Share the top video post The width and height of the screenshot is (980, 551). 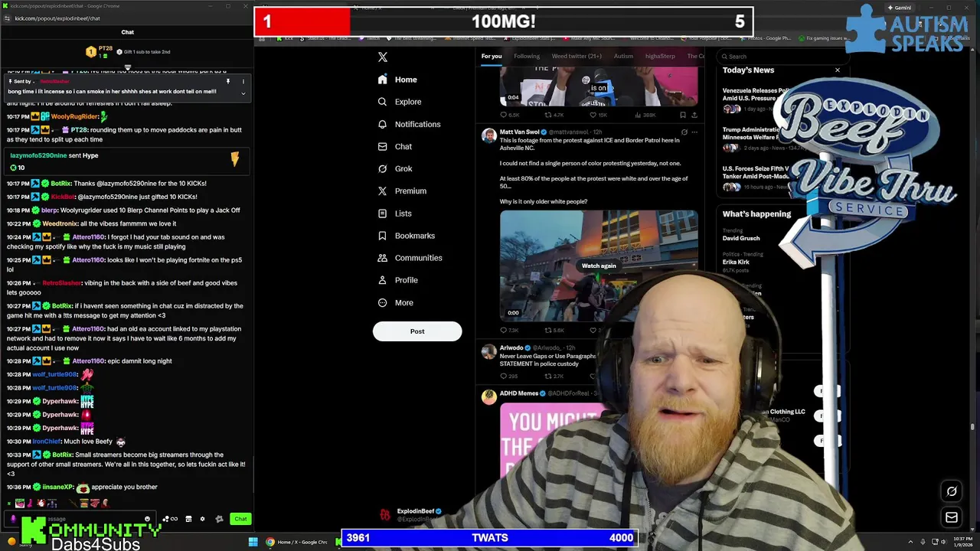[694, 115]
